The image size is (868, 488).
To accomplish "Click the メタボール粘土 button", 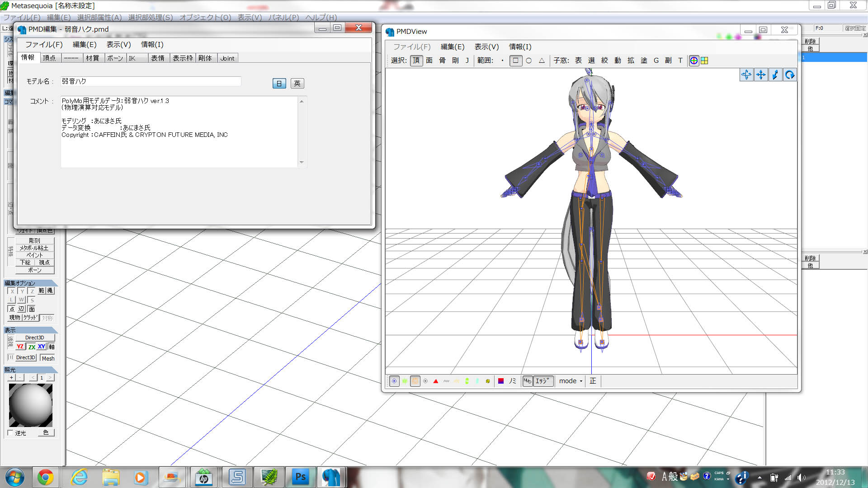I will (x=35, y=248).
